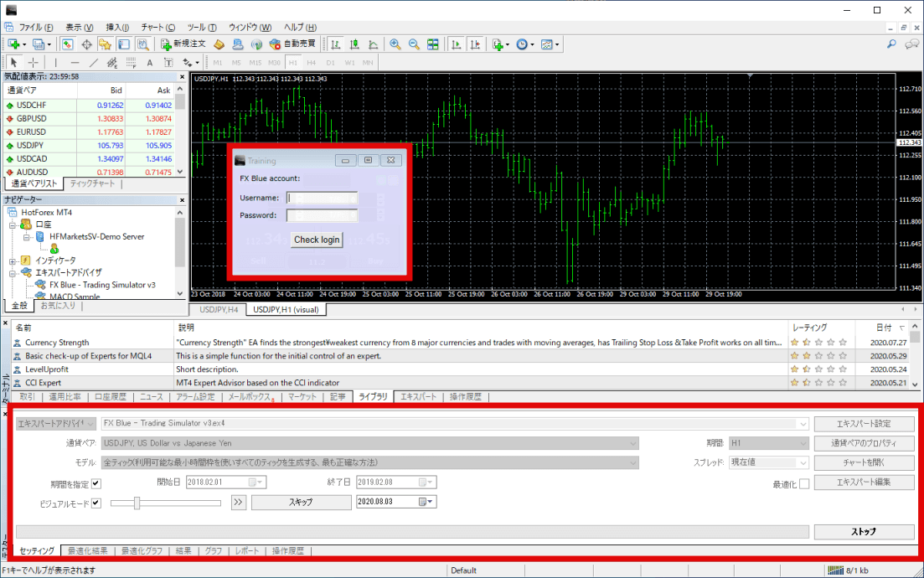This screenshot has height=578, width=924.
Task: Click the Check login button
Action: (317, 240)
